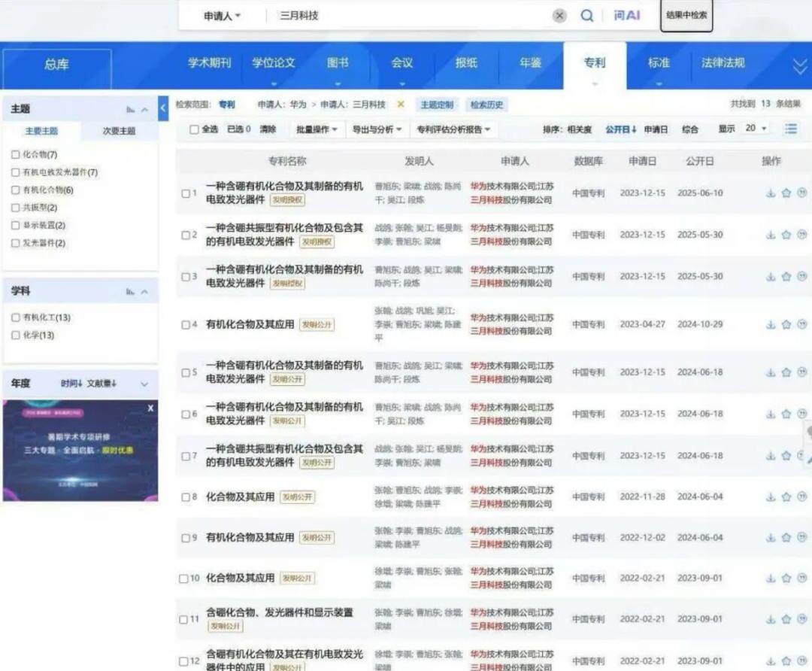The height and width of the screenshot is (671, 812).
Task: Tick the 有机电致发光器件(7) filter
Action: coord(16,172)
